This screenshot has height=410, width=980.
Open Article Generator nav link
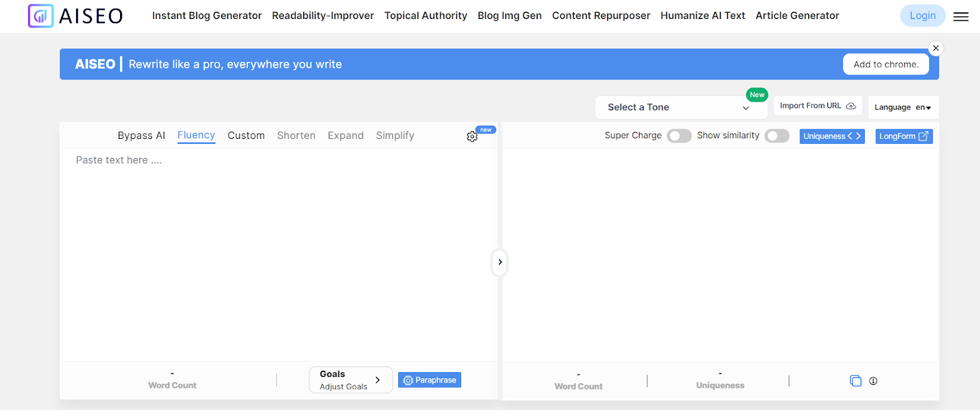(x=797, y=16)
